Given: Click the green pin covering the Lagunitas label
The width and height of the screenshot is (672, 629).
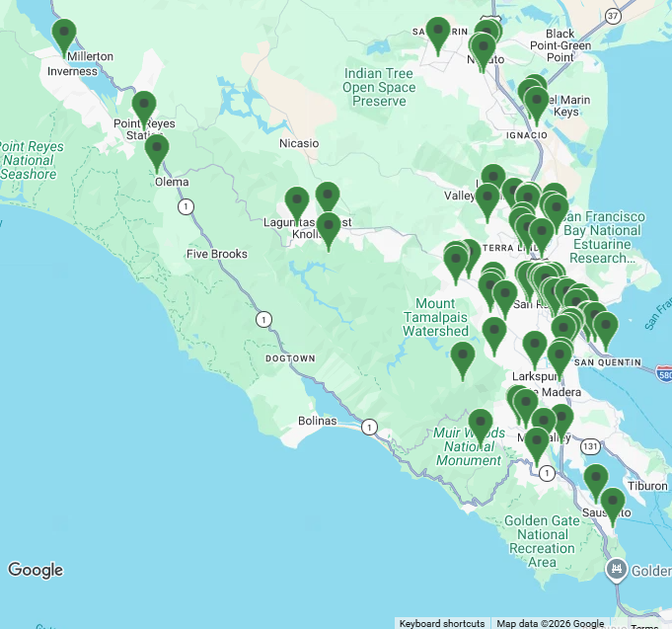Looking at the screenshot, I should tap(297, 206).
